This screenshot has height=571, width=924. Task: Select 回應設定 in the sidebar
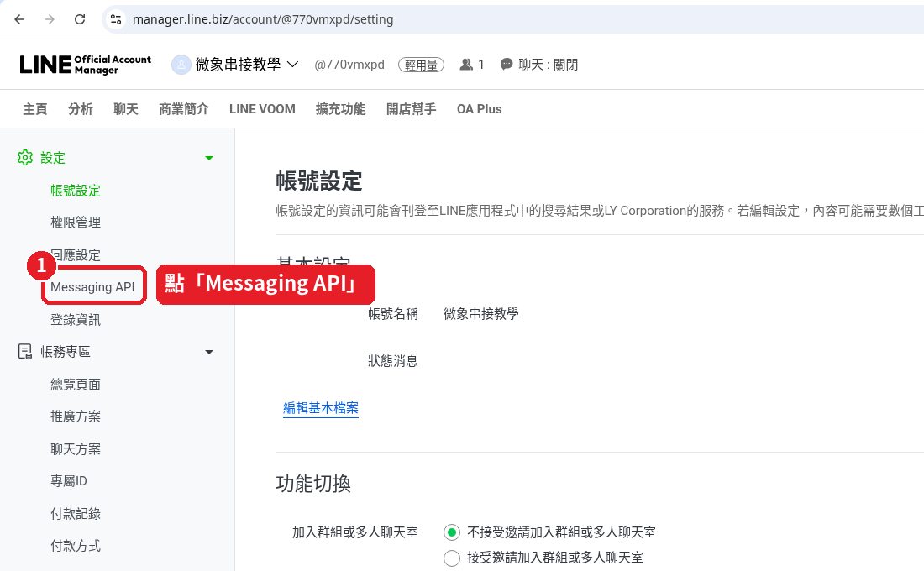76,255
